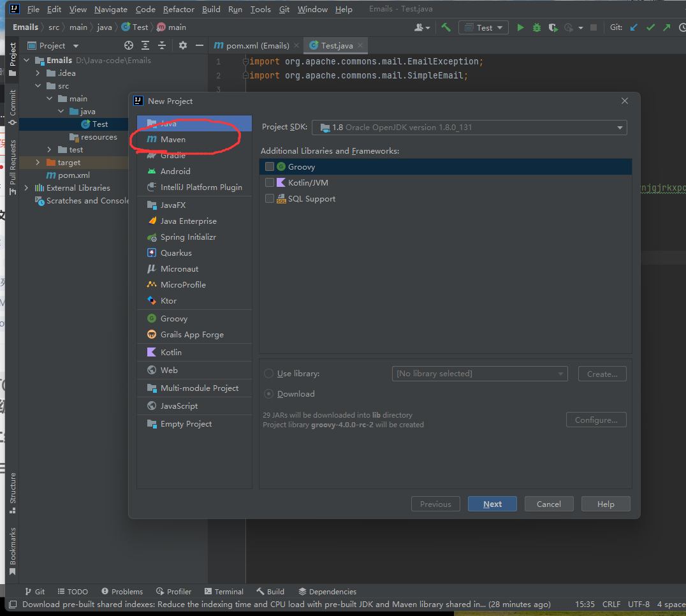Open Project panel settings gear
686x616 pixels.
coord(183,45)
